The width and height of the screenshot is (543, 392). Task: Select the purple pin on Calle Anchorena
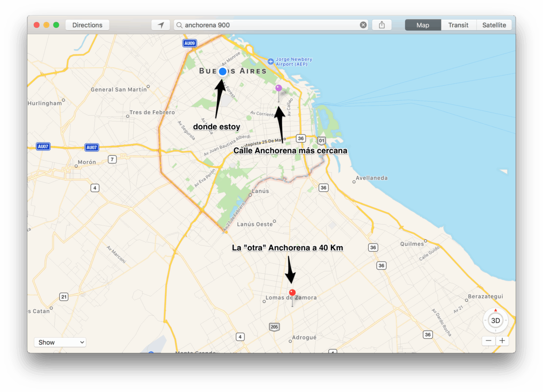[x=278, y=88]
